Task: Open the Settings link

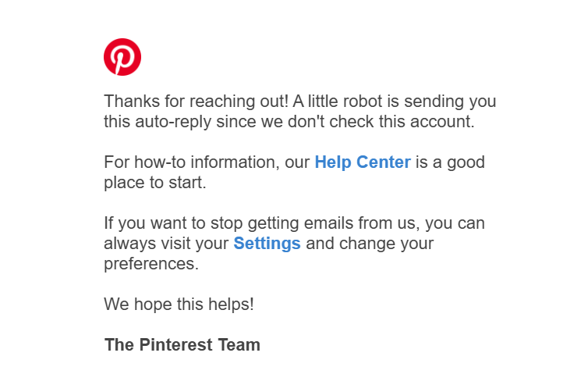Action: tap(267, 244)
